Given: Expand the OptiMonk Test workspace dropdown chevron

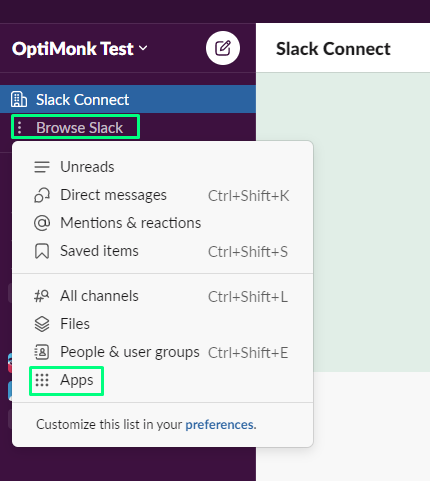Looking at the screenshot, I should (143, 48).
